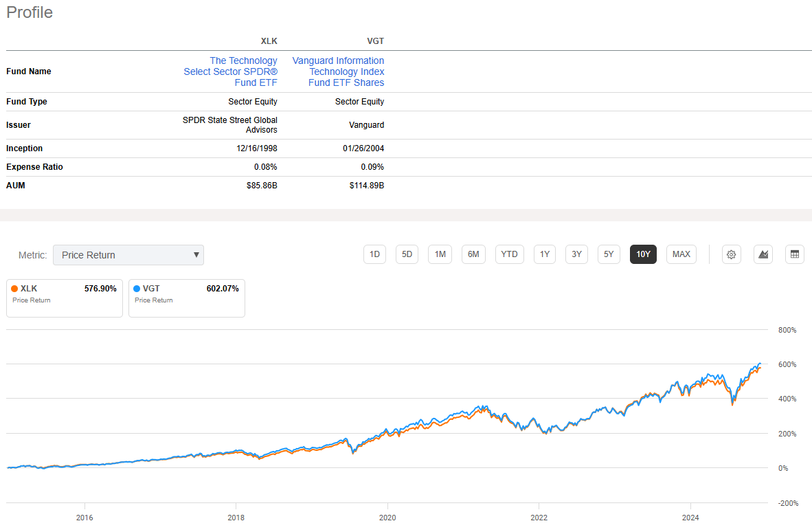The height and width of the screenshot is (532, 812).
Task: Click the 10Y highlighted range button
Action: pos(643,254)
